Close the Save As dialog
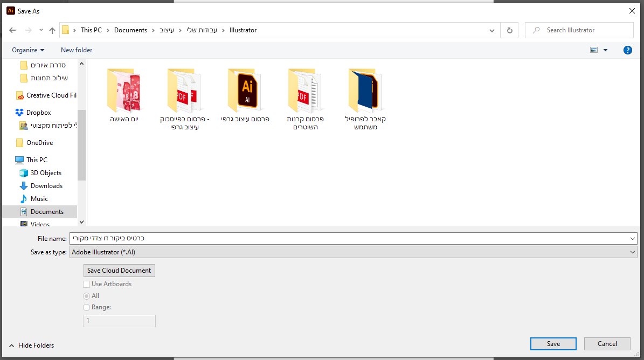 632,11
